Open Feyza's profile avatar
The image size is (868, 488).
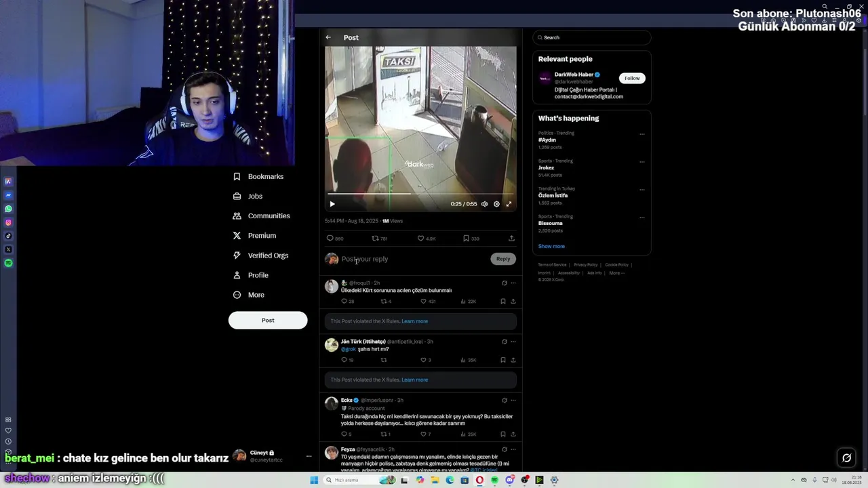point(332,453)
